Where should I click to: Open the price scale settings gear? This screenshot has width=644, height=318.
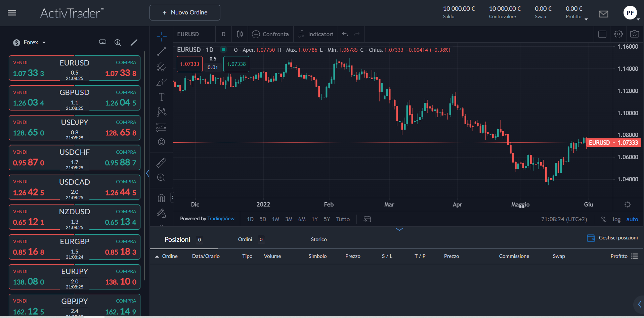click(628, 205)
